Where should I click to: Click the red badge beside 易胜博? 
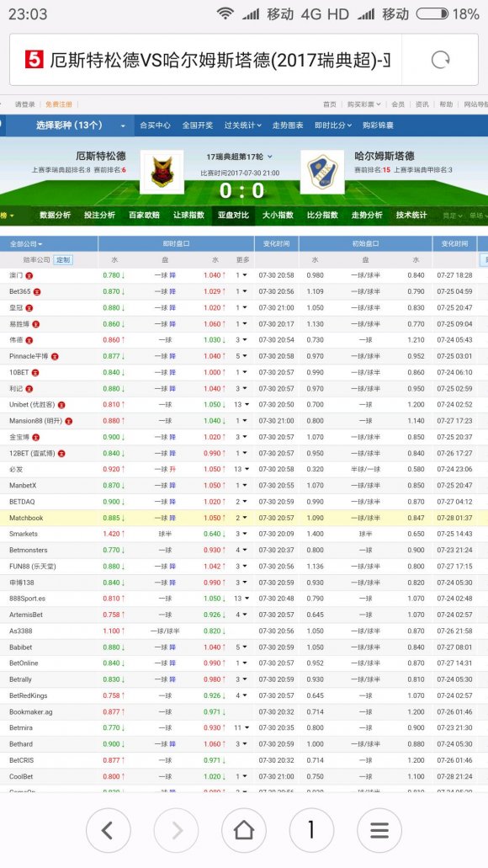coord(36,324)
